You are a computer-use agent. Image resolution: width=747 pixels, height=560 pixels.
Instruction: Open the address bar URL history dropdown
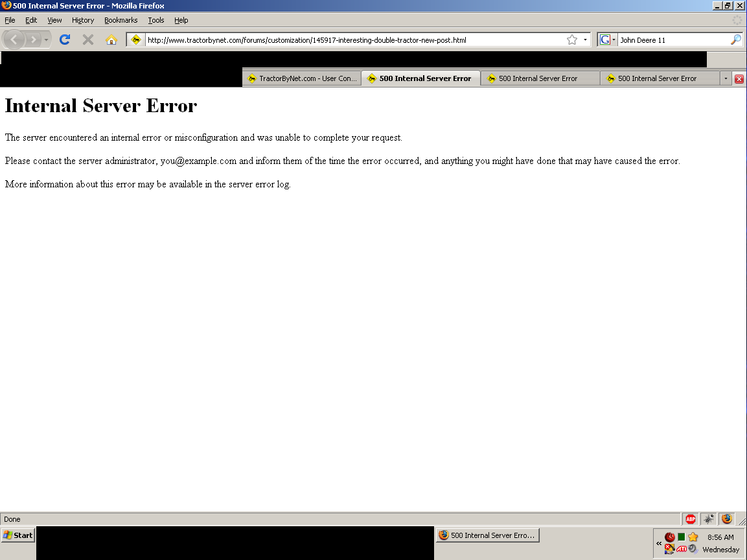(x=585, y=40)
